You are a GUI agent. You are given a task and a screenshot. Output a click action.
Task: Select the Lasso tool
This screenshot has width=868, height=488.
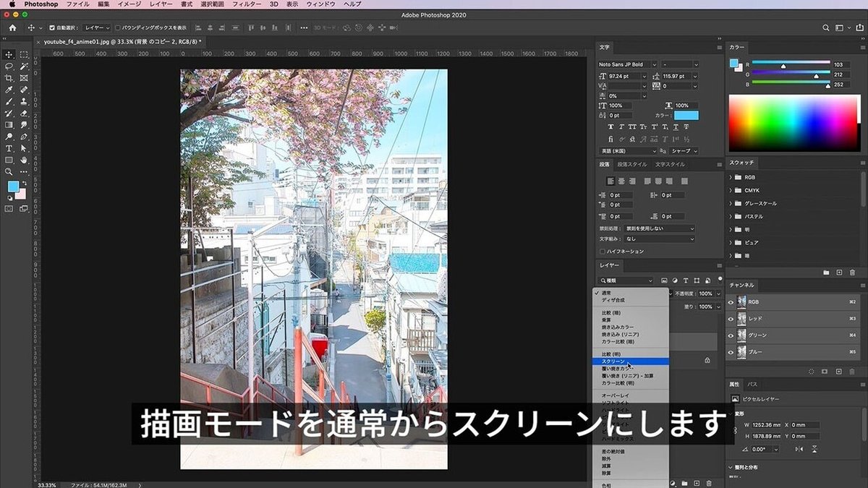pos(9,66)
